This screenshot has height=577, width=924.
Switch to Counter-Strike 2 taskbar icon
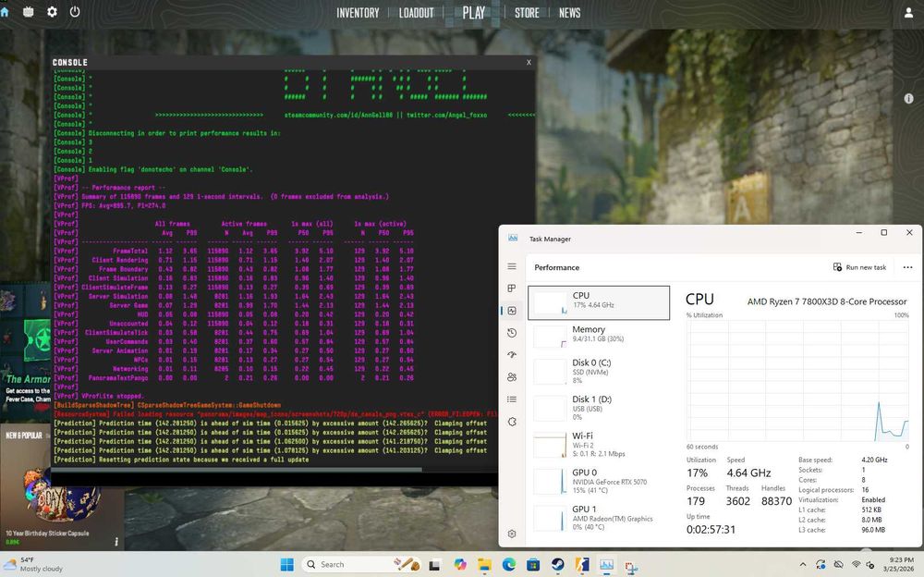(582, 565)
